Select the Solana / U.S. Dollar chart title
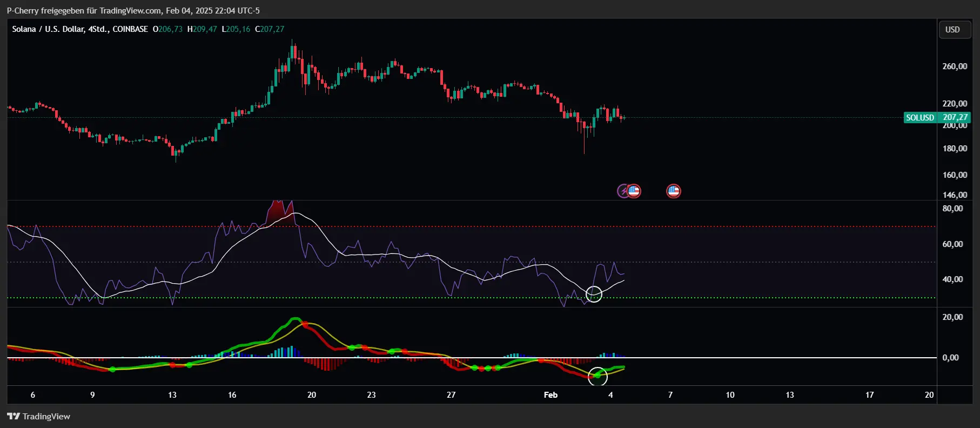The height and width of the screenshot is (428, 980). pyautogui.click(x=80, y=29)
